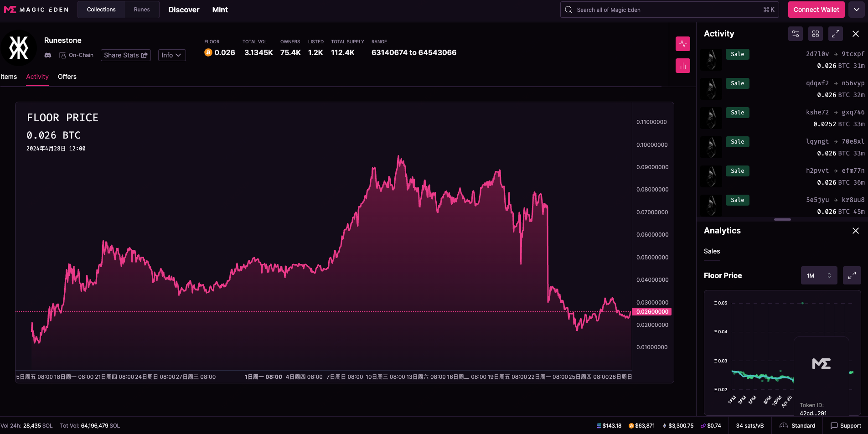
Task: Click the Share Stats button
Action: click(125, 55)
